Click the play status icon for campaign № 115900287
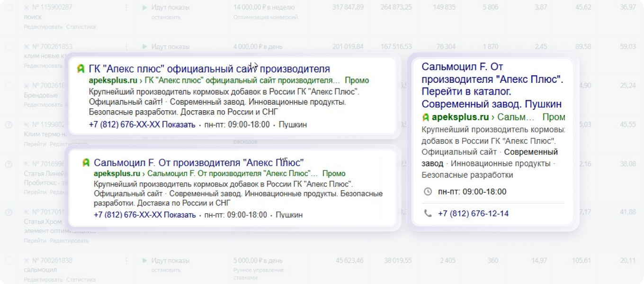Viewport: 644px width, 284px height. [144, 8]
